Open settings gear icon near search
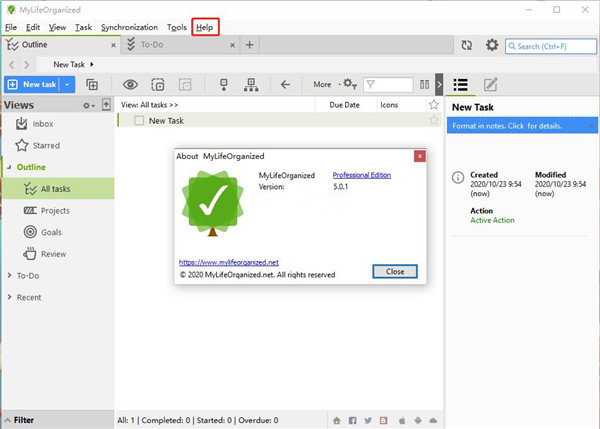Image resolution: width=600 pixels, height=429 pixels. [x=492, y=45]
